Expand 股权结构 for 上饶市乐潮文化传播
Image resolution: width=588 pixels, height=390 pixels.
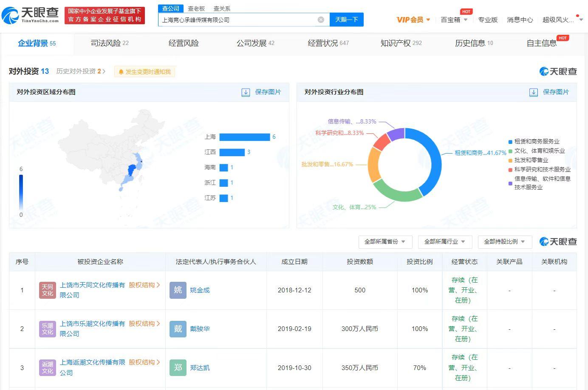pyautogui.click(x=144, y=324)
